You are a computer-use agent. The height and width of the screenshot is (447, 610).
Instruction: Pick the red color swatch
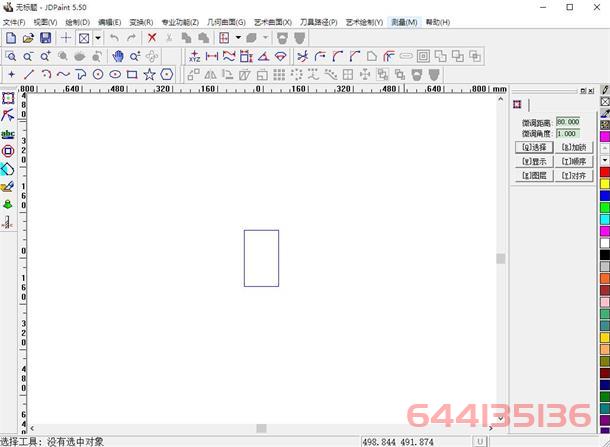click(604, 172)
